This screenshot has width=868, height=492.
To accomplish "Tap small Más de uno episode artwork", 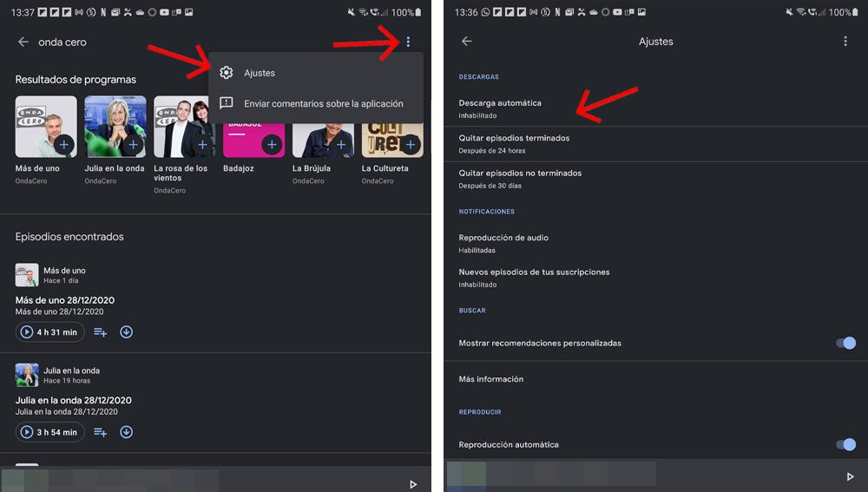I will (27, 275).
